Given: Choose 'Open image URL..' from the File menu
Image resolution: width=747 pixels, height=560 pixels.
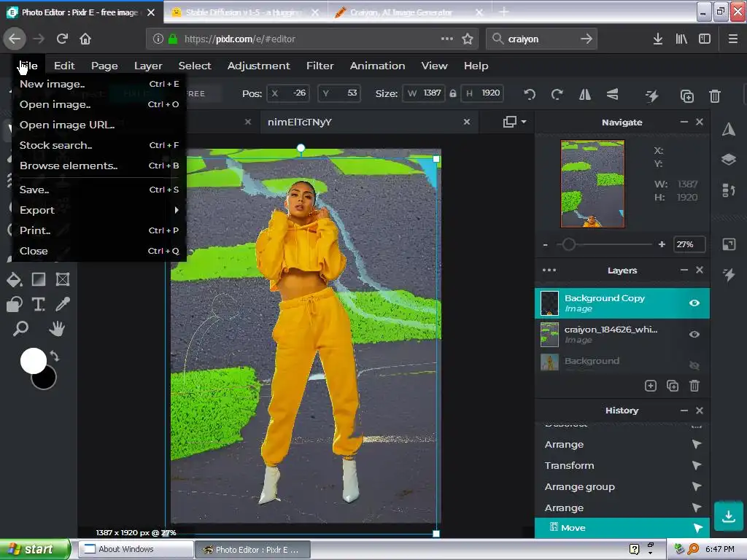Looking at the screenshot, I should [66, 125].
